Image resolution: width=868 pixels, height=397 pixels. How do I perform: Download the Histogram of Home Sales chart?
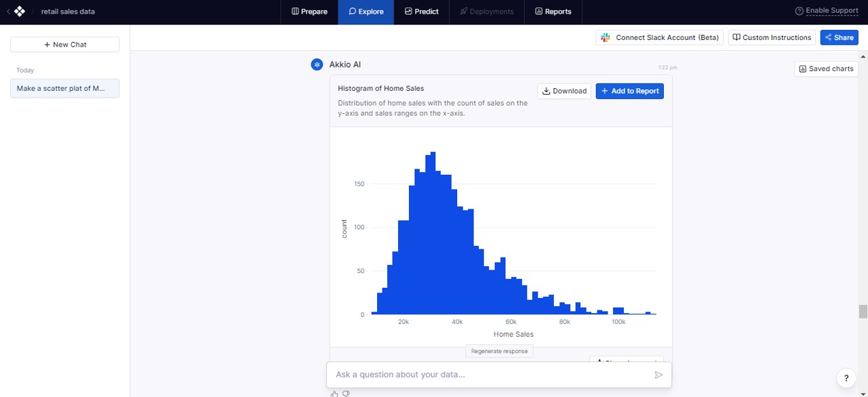[564, 91]
